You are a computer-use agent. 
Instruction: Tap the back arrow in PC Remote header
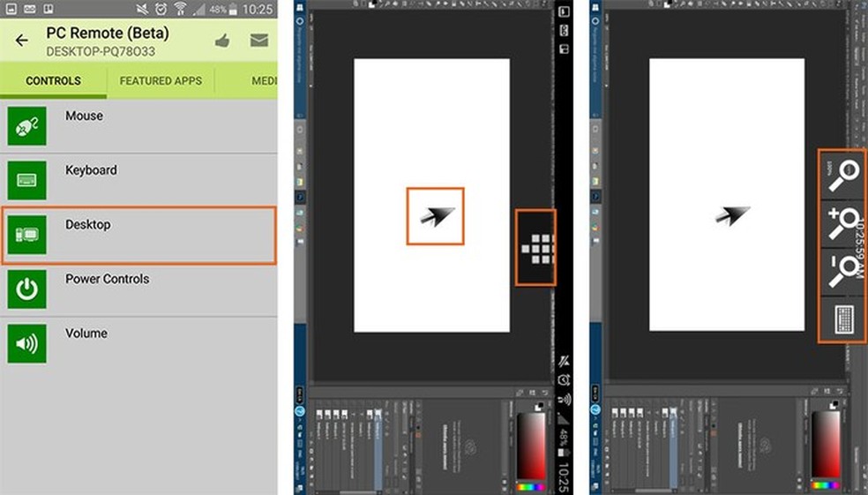(21, 40)
